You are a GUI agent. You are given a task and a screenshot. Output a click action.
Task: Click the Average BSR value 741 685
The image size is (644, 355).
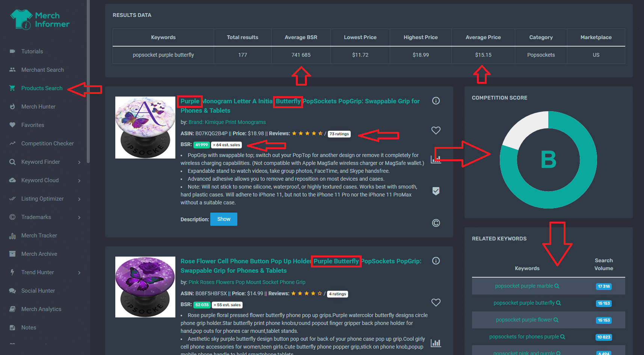(301, 55)
